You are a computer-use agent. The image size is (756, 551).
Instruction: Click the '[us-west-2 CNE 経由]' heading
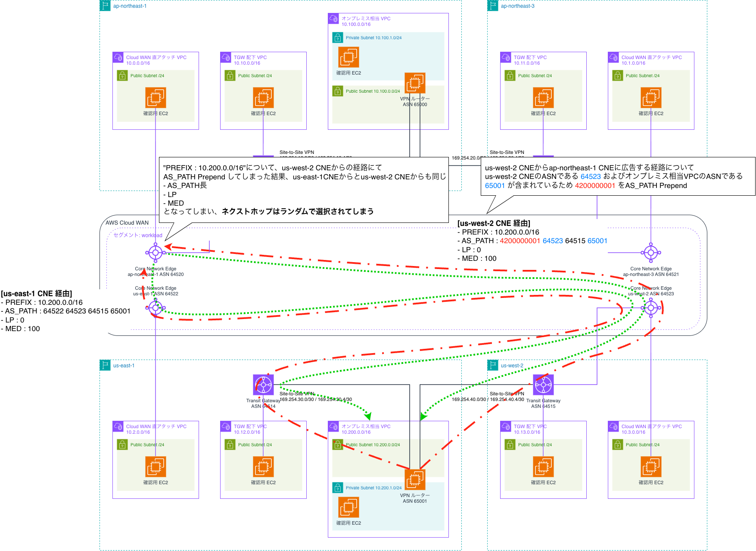[494, 223]
